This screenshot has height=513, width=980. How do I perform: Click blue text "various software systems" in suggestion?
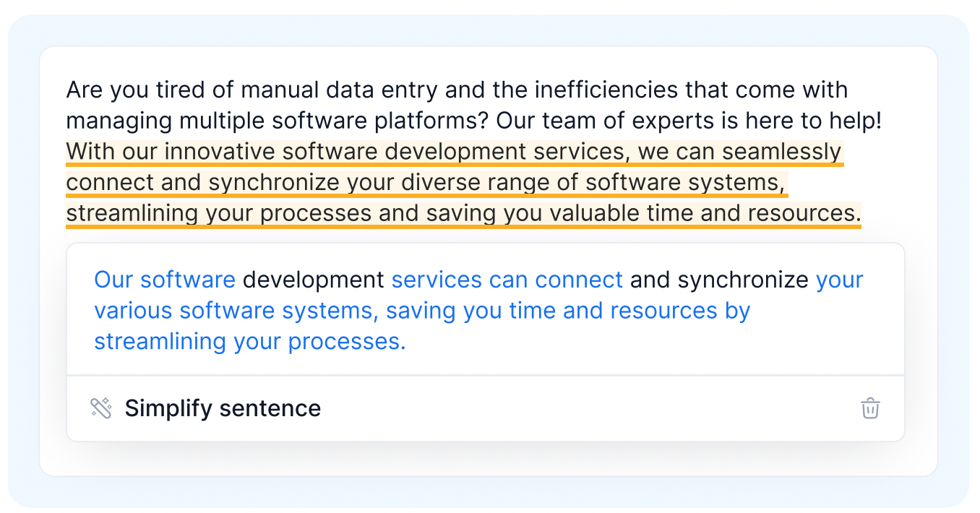tap(233, 311)
